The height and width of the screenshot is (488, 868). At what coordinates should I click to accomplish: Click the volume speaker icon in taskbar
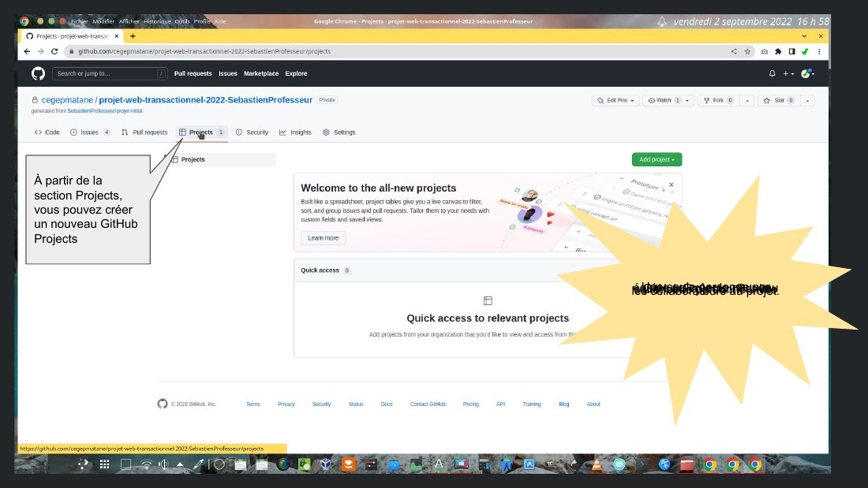[163, 465]
